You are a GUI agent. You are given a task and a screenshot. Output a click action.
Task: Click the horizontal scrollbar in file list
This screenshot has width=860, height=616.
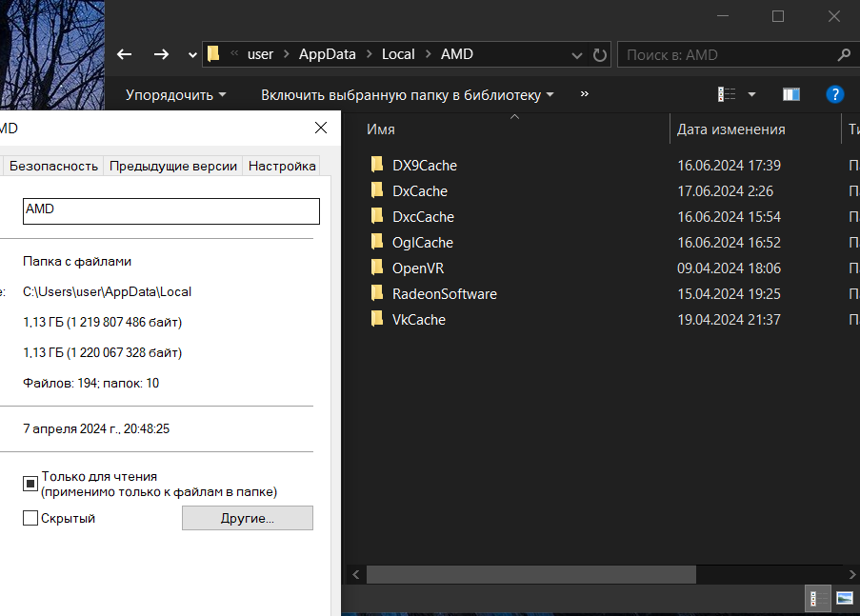530,574
